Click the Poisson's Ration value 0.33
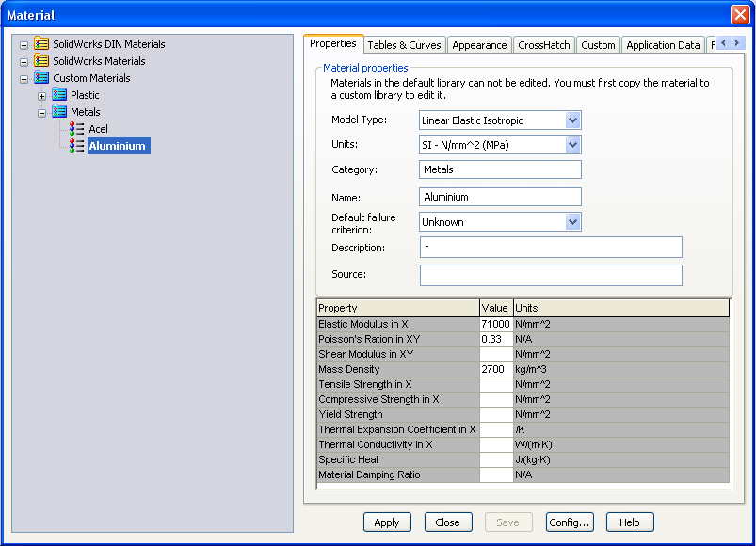This screenshot has width=756, height=546. [x=496, y=339]
